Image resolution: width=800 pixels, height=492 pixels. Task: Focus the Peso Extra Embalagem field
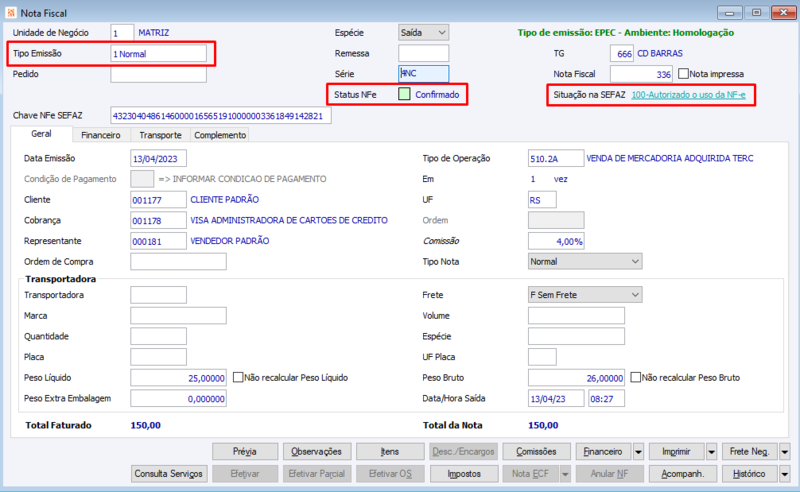click(x=178, y=398)
